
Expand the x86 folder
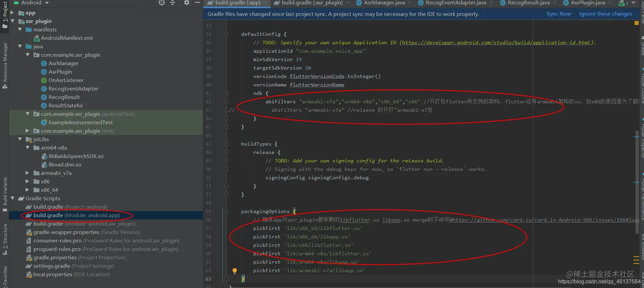pos(28,181)
